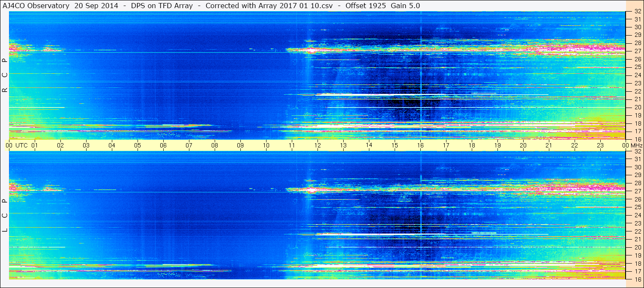
Task: Click the 29 MHz label of LCP panel
Action: (x=637, y=175)
